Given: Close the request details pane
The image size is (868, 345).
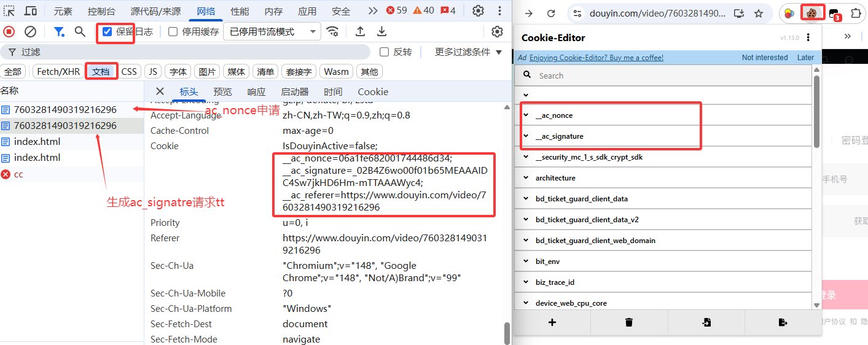Looking at the screenshot, I should click(x=160, y=91).
